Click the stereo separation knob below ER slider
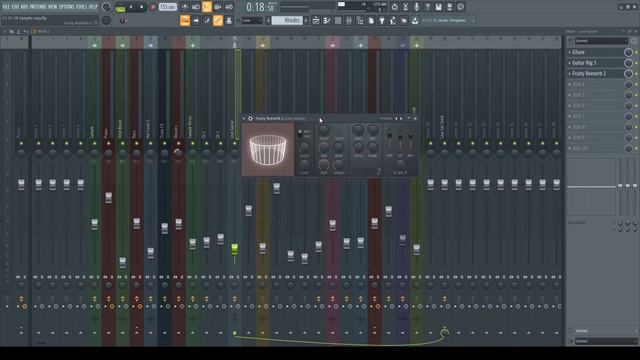Viewport: 640px width, 360px height. coord(400,164)
